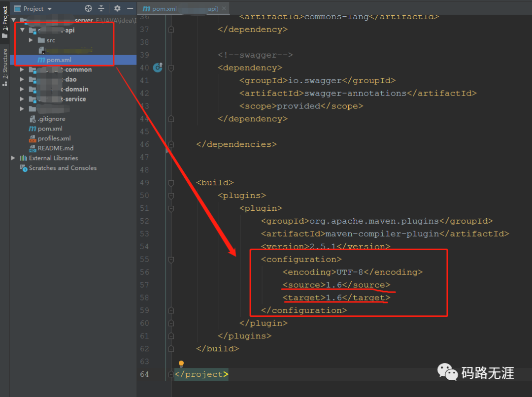Viewport: 532px width, 397px height.
Task: Expand the -domain module
Action: [x=22, y=89]
